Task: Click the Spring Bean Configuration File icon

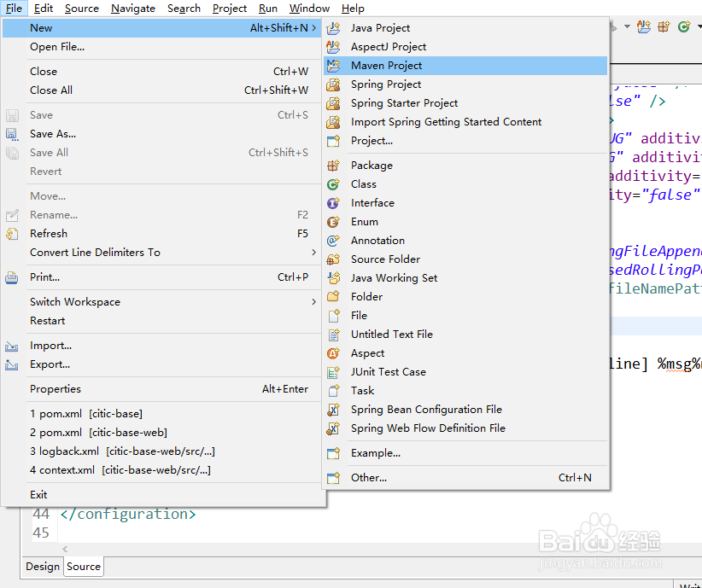Action: [333, 410]
